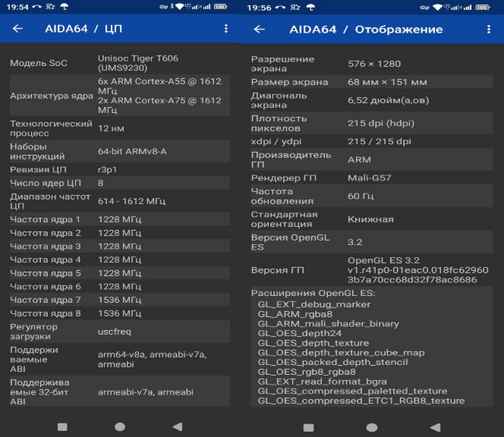This screenshot has width=504, height=437.
Task: Tap the Частота ядра 3 row
Action: click(120, 246)
